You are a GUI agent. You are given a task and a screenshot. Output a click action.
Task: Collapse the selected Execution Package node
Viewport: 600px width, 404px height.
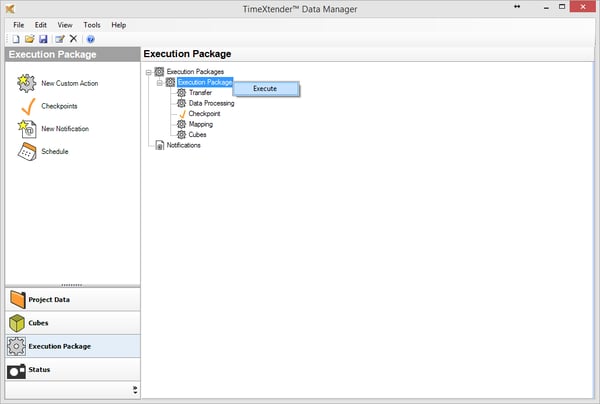coord(160,83)
